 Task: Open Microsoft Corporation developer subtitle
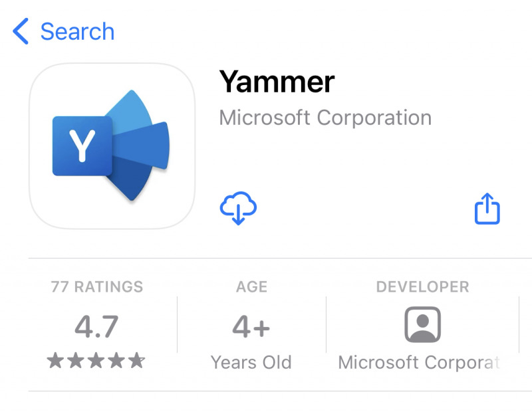[325, 118]
